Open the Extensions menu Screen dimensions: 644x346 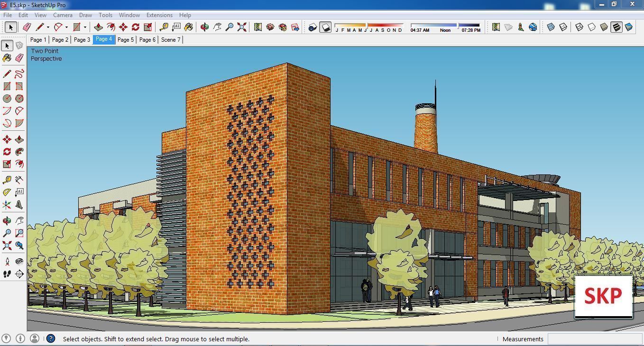[159, 15]
